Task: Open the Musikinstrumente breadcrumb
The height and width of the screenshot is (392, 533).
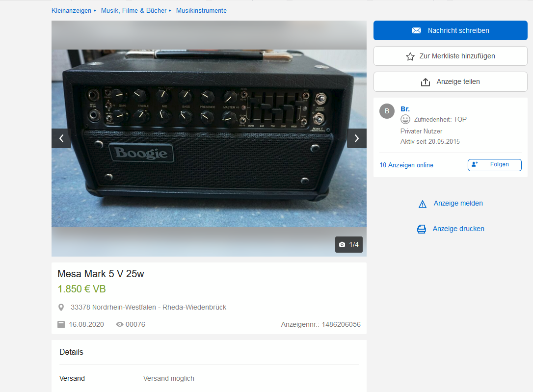Action: pyautogui.click(x=201, y=10)
